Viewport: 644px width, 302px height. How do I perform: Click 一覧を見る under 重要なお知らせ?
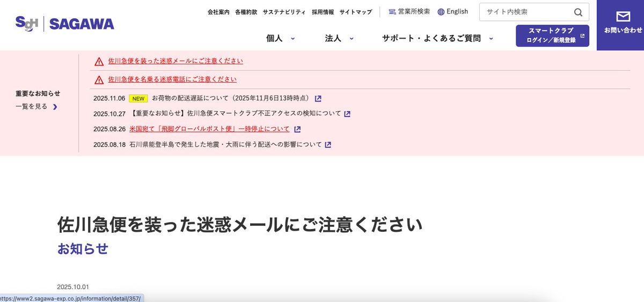[x=32, y=107]
